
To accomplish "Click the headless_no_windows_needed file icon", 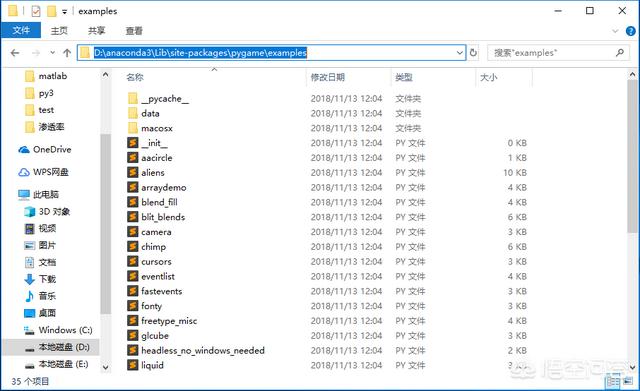I will [133, 350].
